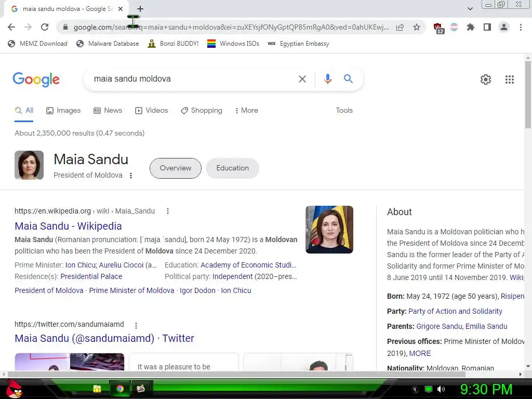Open options for the Twitter result
Screen dimensions: 532x399
[x=136, y=326]
